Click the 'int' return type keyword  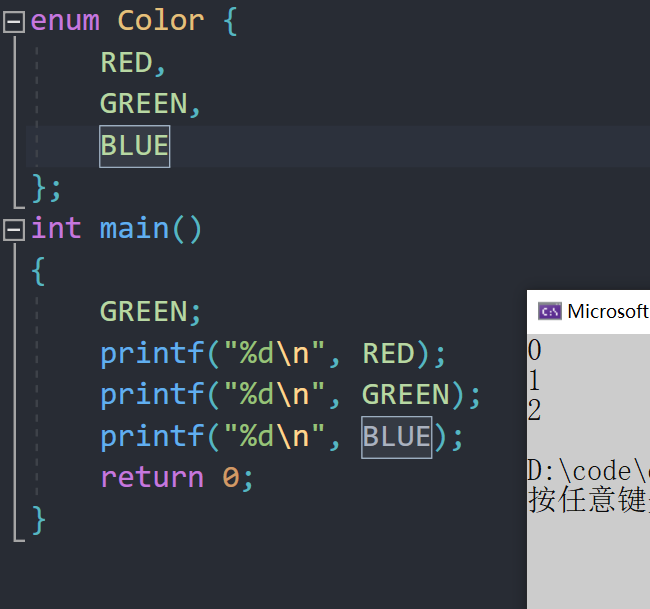[x=56, y=228]
